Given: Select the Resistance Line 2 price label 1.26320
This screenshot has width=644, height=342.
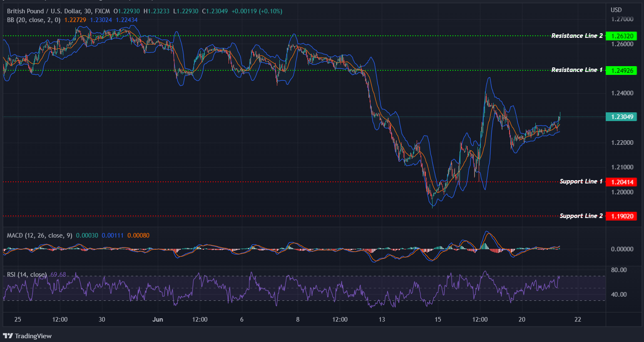Looking at the screenshot, I should click(622, 36).
